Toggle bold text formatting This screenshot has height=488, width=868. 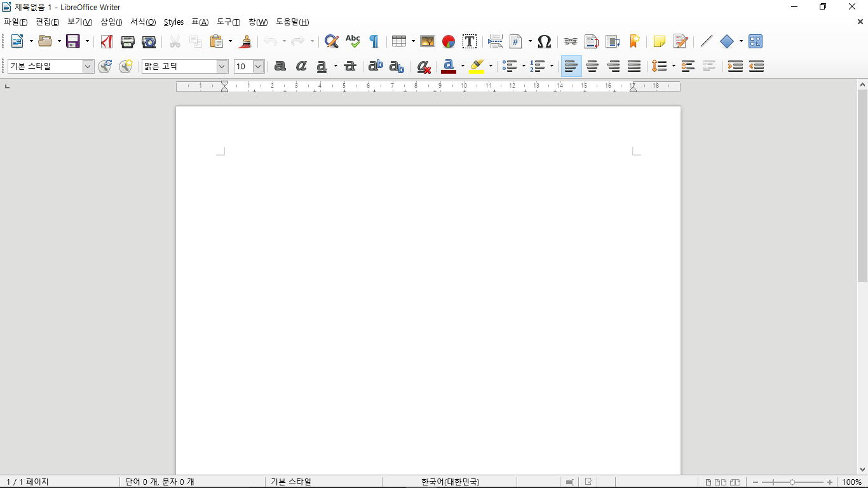(280, 66)
